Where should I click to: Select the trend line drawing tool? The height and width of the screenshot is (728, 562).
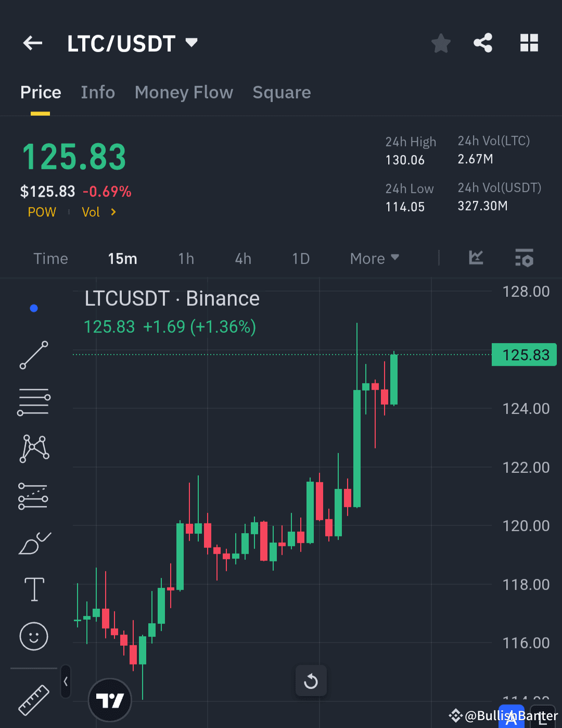click(33, 355)
